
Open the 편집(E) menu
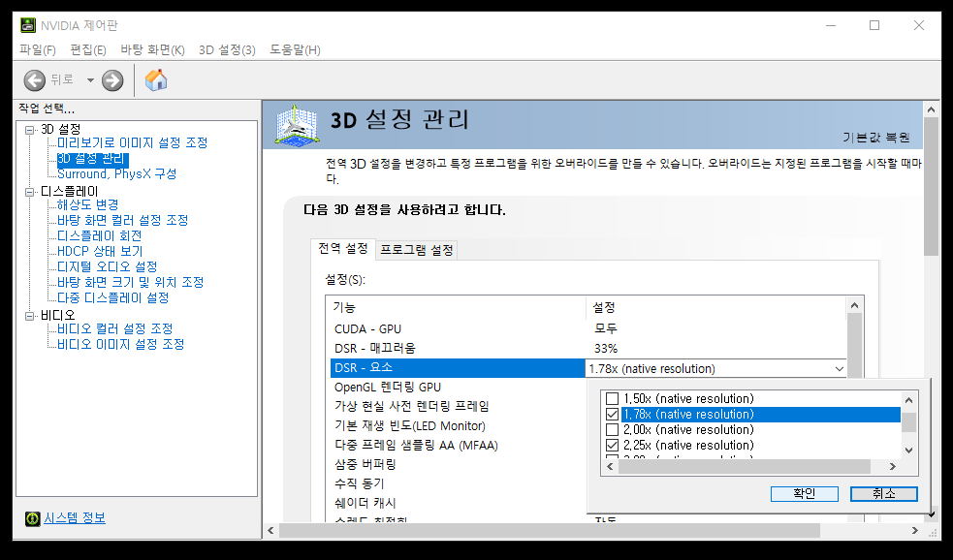pyautogui.click(x=88, y=49)
